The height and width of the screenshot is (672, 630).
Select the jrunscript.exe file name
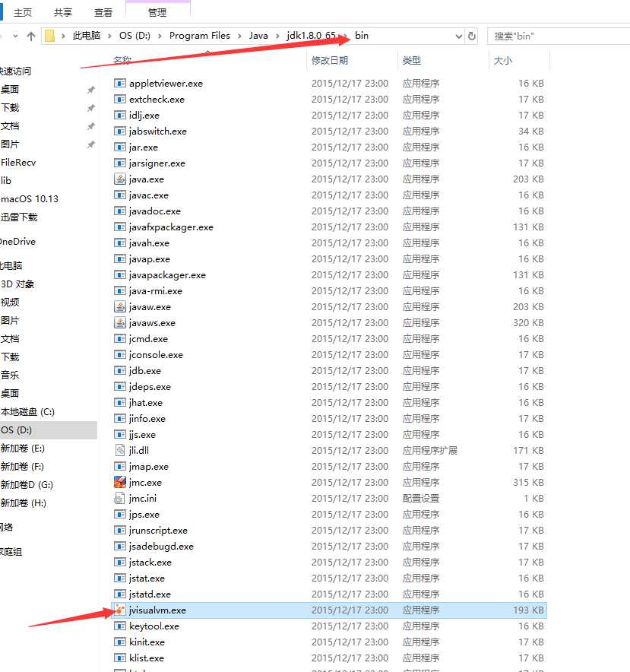click(158, 531)
